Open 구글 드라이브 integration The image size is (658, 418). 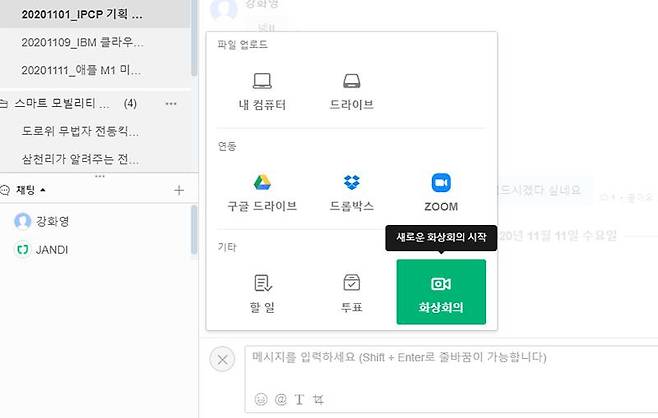(262, 193)
